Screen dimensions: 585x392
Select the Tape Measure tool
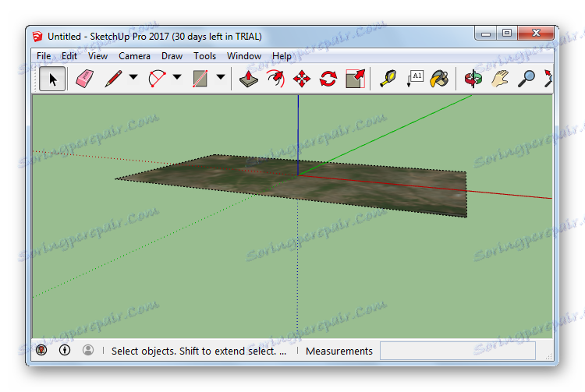[x=388, y=79]
